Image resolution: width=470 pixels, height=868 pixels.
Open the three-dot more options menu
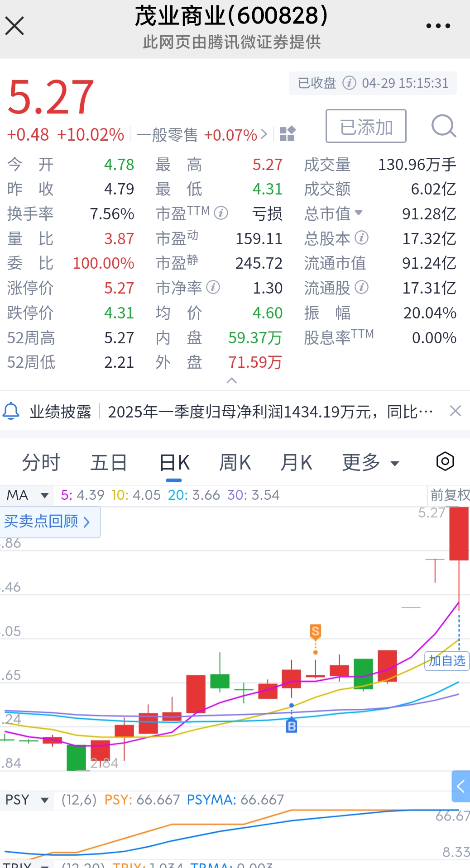tap(438, 26)
